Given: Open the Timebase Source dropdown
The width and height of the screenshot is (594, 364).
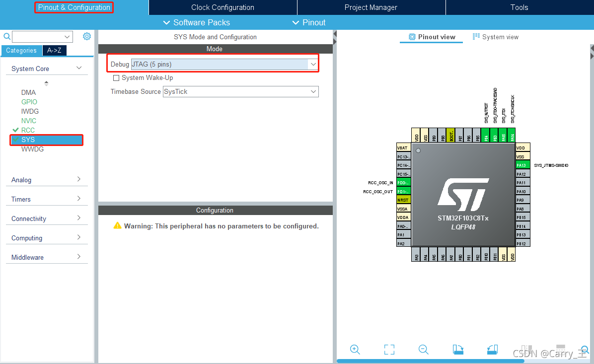Looking at the screenshot, I should (x=313, y=92).
